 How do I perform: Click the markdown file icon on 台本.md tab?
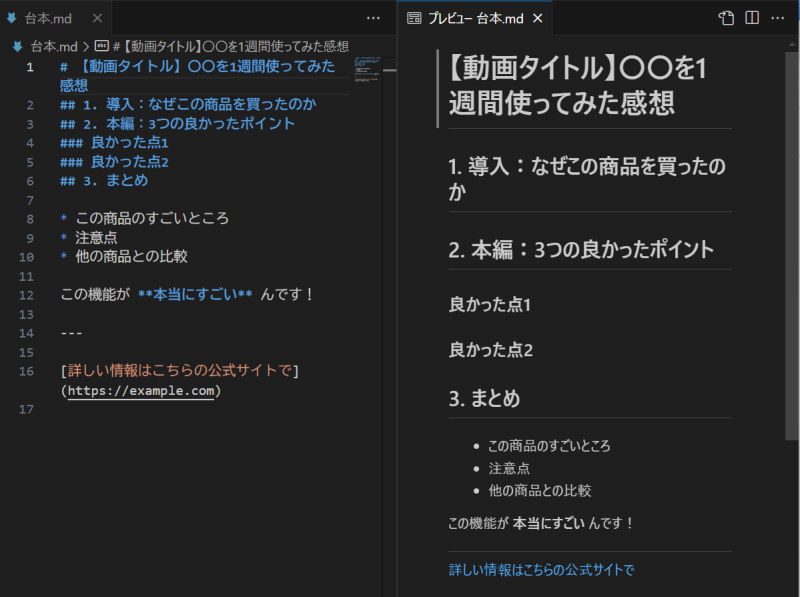click(13, 19)
